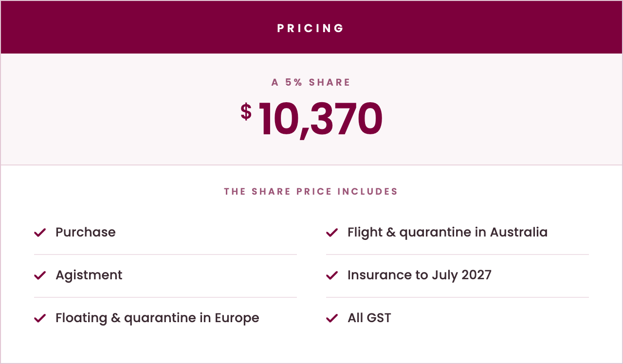Screen dimensions: 623x364
Task: Click the checkmark icon next to Agistment
Action: click(40, 275)
